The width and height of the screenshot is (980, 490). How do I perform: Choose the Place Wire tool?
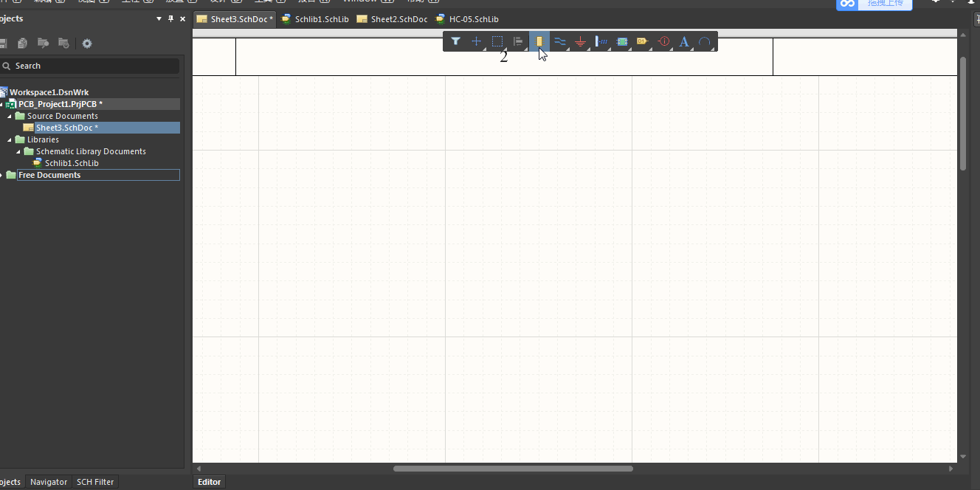click(x=560, y=41)
